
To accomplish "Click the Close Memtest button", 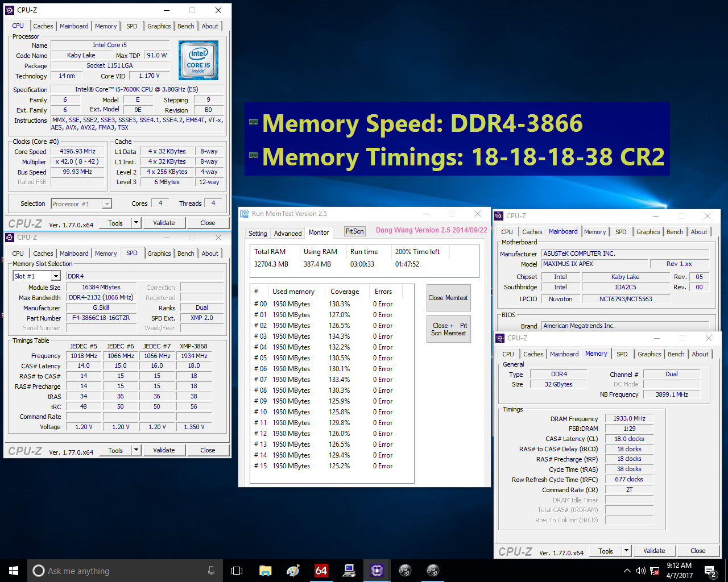I will (x=448, y=297).
